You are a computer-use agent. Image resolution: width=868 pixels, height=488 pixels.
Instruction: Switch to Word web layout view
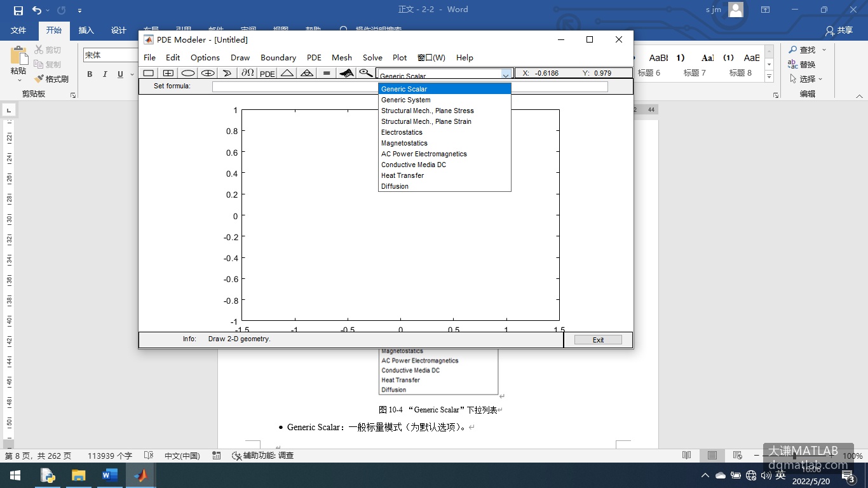[738, 456]
